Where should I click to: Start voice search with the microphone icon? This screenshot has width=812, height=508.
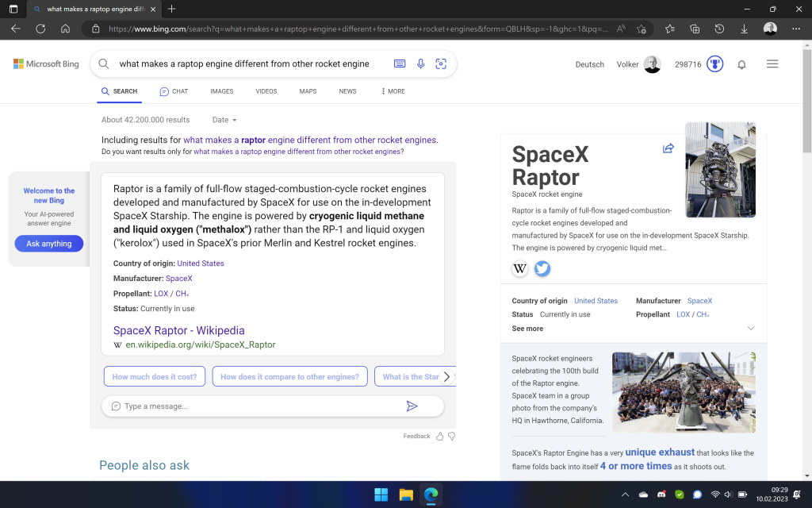(421, 63)
